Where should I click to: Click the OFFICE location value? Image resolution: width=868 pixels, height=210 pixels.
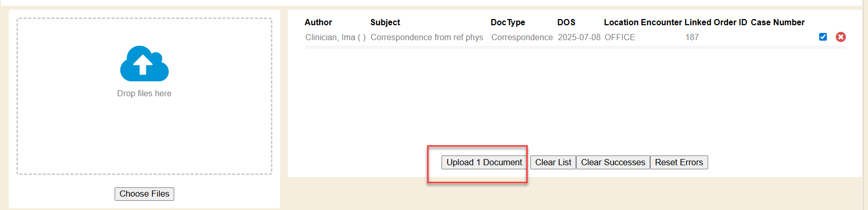tap(620, 38)
